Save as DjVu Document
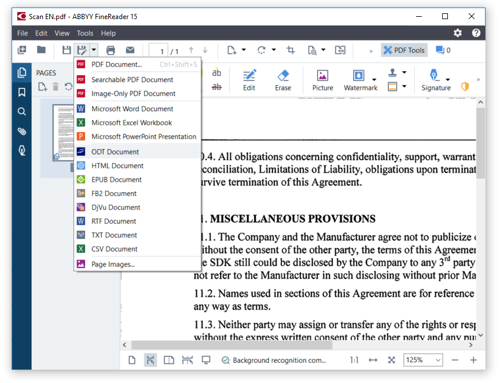The width and height of the screenshot is (500, 383). (138, 207)
